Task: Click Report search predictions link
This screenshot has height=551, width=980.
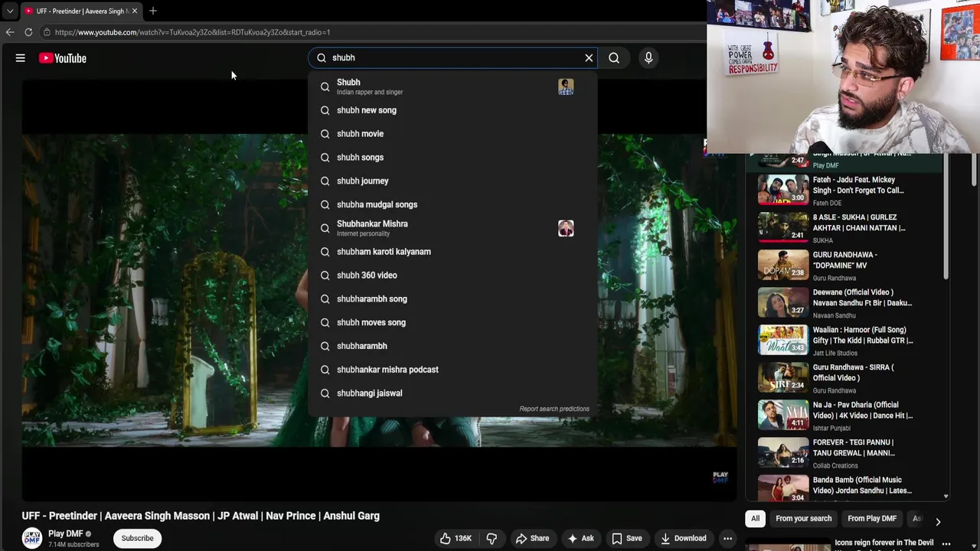Action: pyautogui.click(x=554, y=409)
